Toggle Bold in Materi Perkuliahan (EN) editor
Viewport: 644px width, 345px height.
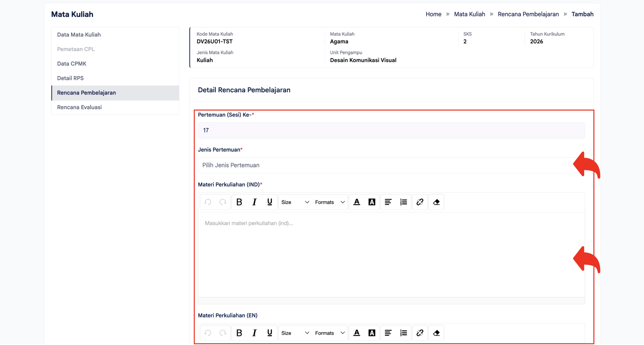coord(239,333)
